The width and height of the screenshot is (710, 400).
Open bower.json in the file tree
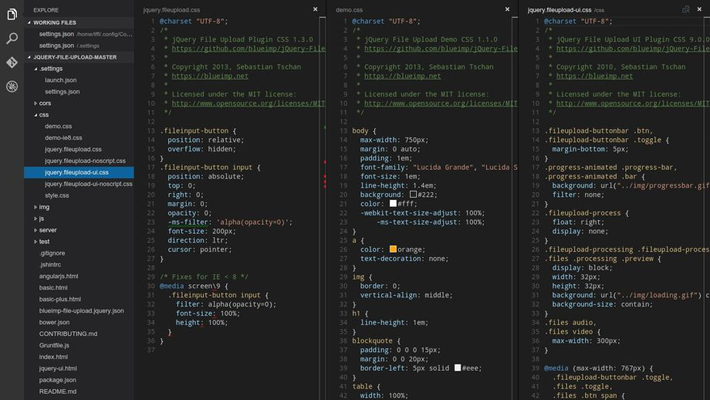click(54, 323)
